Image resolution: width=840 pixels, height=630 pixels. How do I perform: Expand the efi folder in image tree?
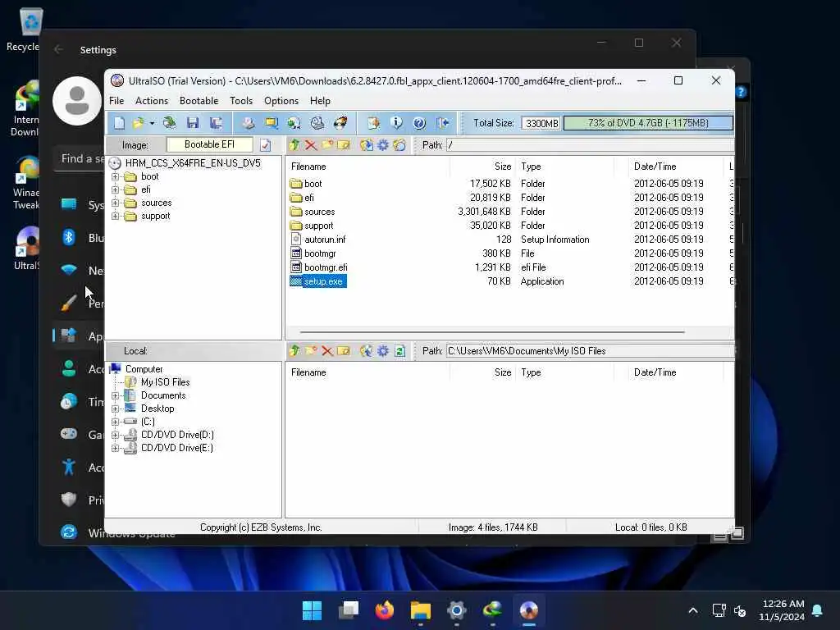coord(115,189)
